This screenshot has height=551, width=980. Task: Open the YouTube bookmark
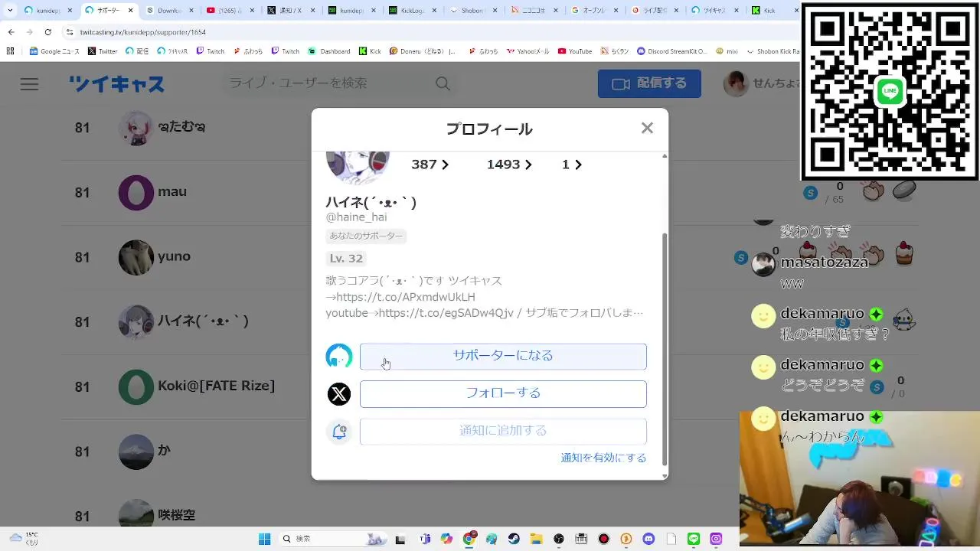point(575,51)
